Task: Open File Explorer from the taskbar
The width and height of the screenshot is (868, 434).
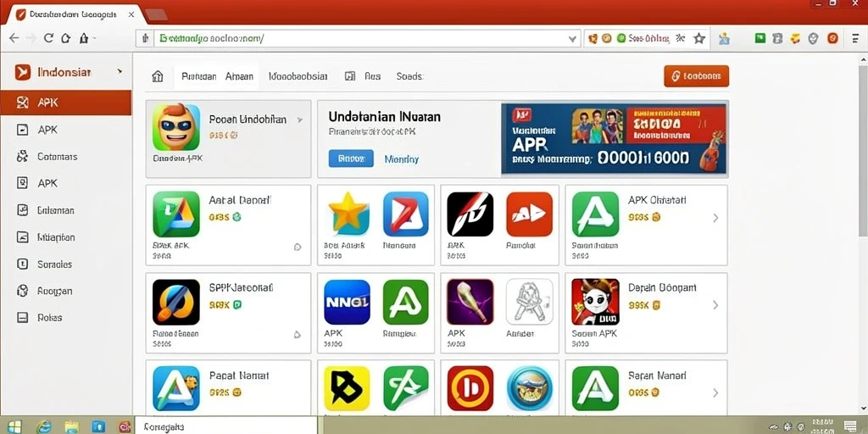Action: 71,426
